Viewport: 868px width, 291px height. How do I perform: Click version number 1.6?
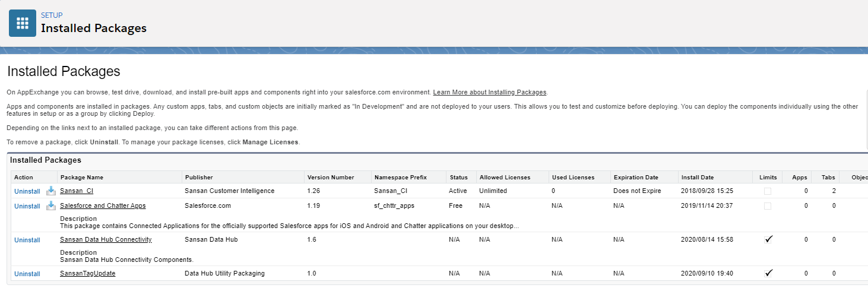tap(312, 239)
